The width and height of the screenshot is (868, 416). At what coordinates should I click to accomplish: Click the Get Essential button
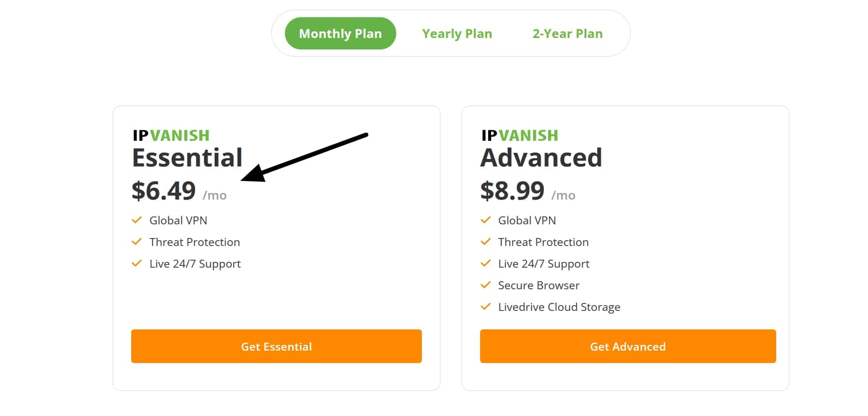[x=277, y=346]
